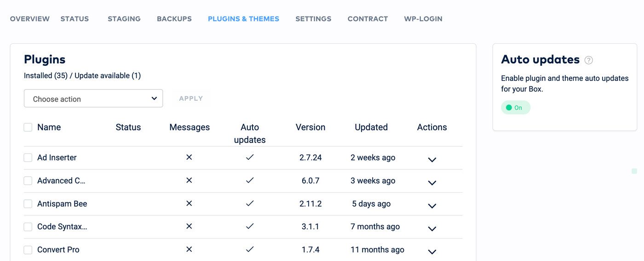Viewport: 644px width, 261px height.
Task: Click the Antispam Bee auto updates checkmark
Action: click(x=250, y=203)
